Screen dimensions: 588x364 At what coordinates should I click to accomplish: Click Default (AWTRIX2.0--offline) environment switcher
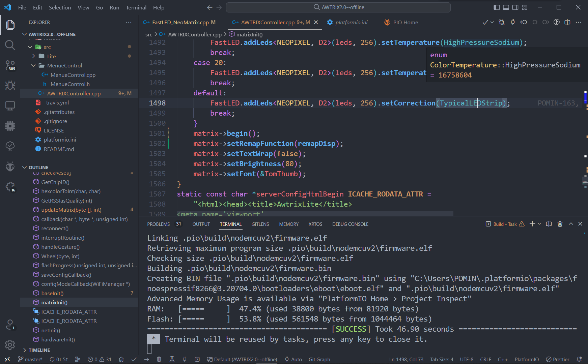tap(242, 359)
